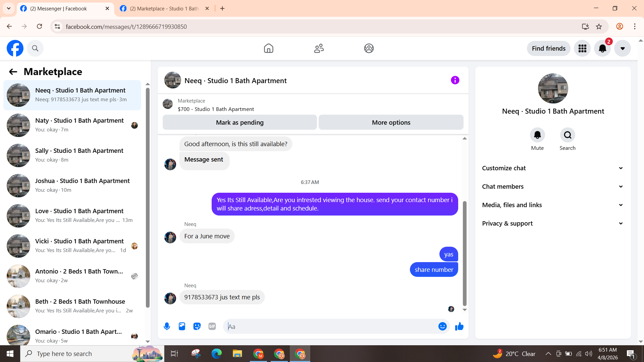
Task: Open the notifications bell in top bar
Action: (x=602, y=49)
